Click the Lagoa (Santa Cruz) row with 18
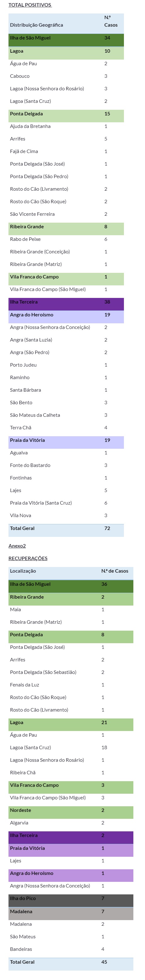 click(71, 747)
